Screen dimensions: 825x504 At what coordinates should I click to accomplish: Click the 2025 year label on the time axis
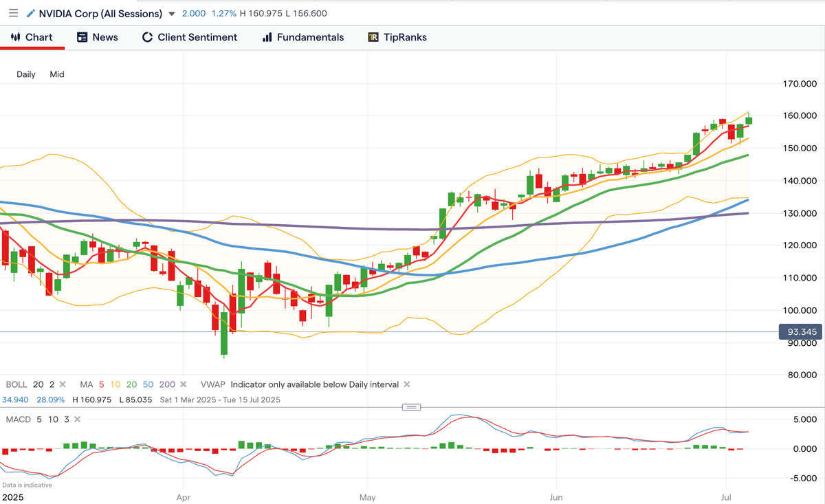[13, 496]
